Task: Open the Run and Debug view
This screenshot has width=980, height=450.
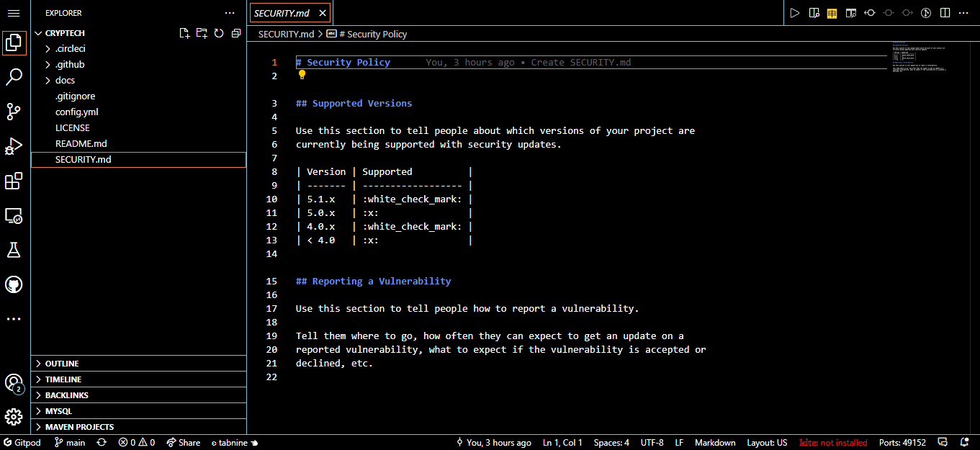Action: 14,146
